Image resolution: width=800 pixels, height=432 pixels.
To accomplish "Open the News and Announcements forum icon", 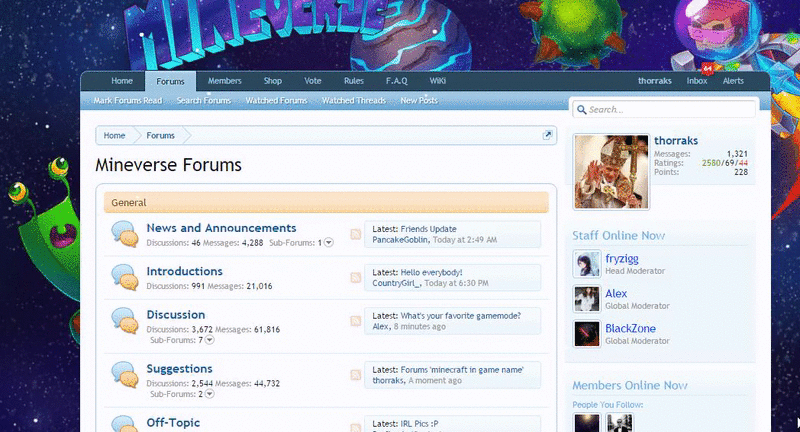I will pos(125,234).
